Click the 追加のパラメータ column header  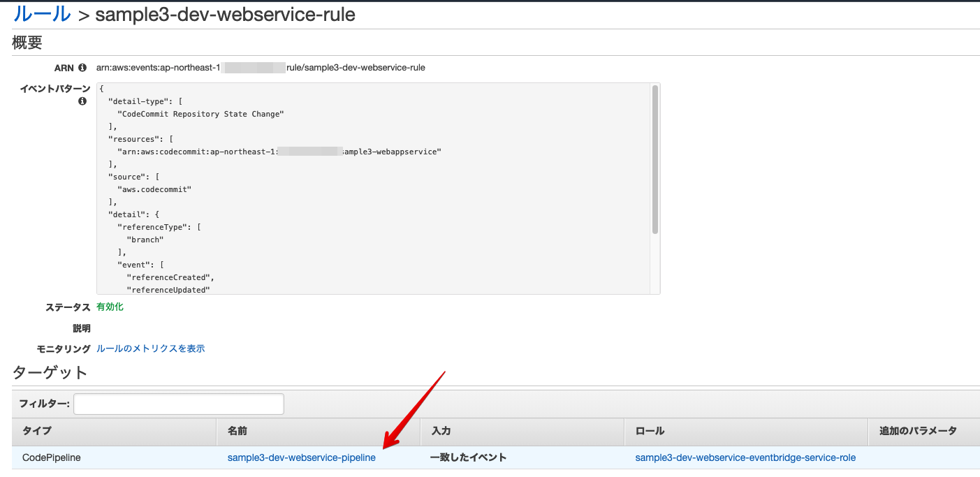[x=917, y=431]
